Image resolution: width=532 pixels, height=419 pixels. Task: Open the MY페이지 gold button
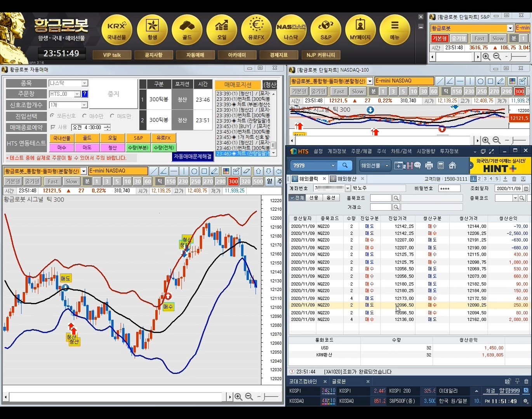(x=360, y=30)
